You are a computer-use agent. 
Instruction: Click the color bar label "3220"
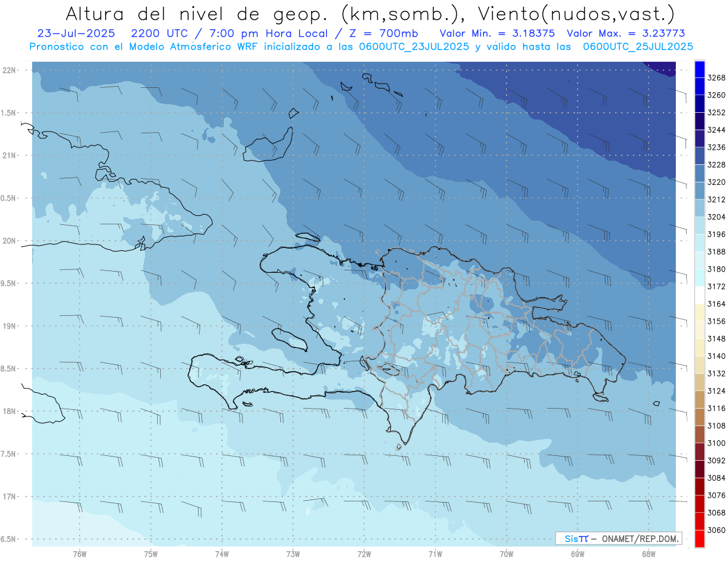pyautogui.click(x=716, y=182)
